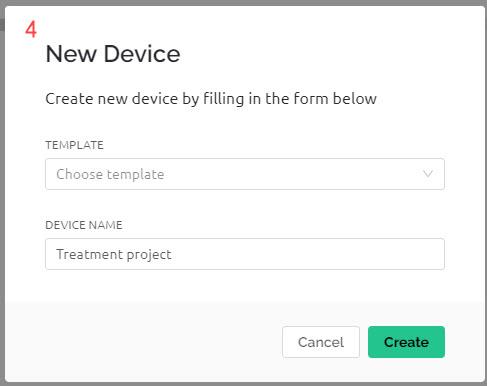
Task: Click the DEVICE NAME field label
Action: 84,225
